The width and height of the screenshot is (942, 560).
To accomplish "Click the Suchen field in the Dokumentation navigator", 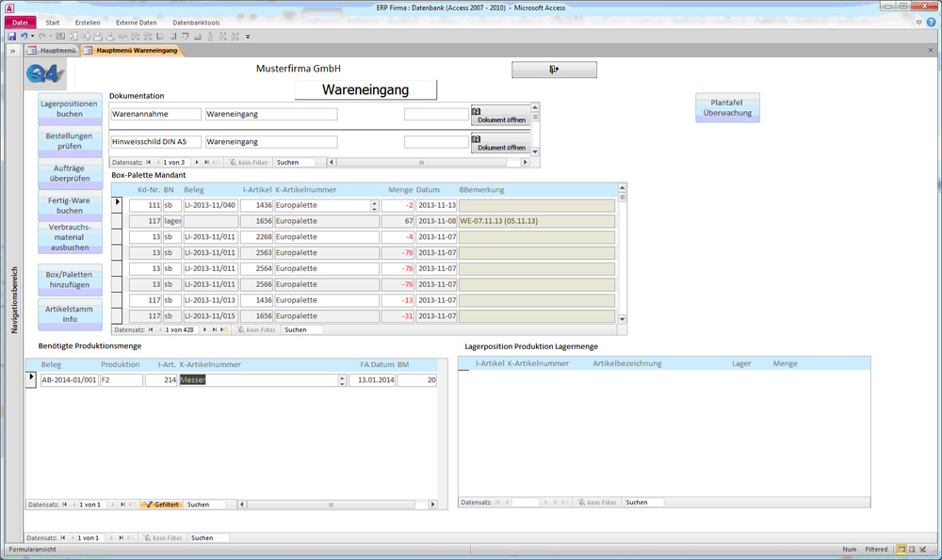I will tap(295, 162).
